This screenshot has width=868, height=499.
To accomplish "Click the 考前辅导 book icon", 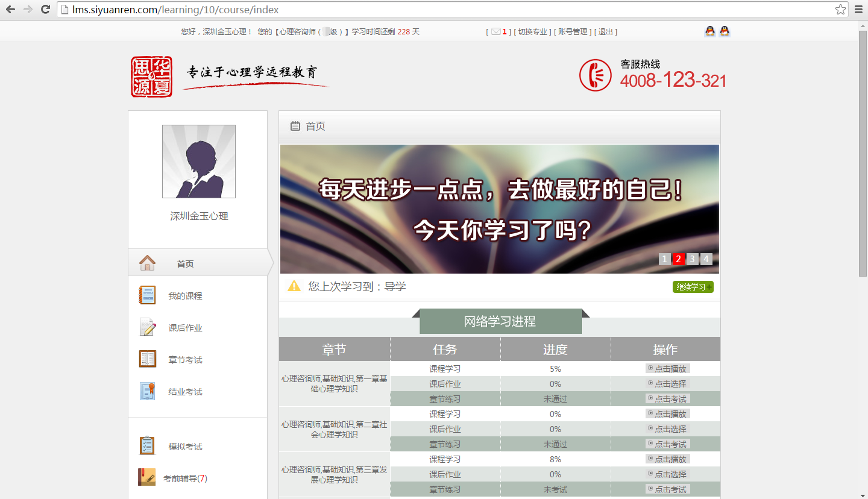I will tap(146, 477).
